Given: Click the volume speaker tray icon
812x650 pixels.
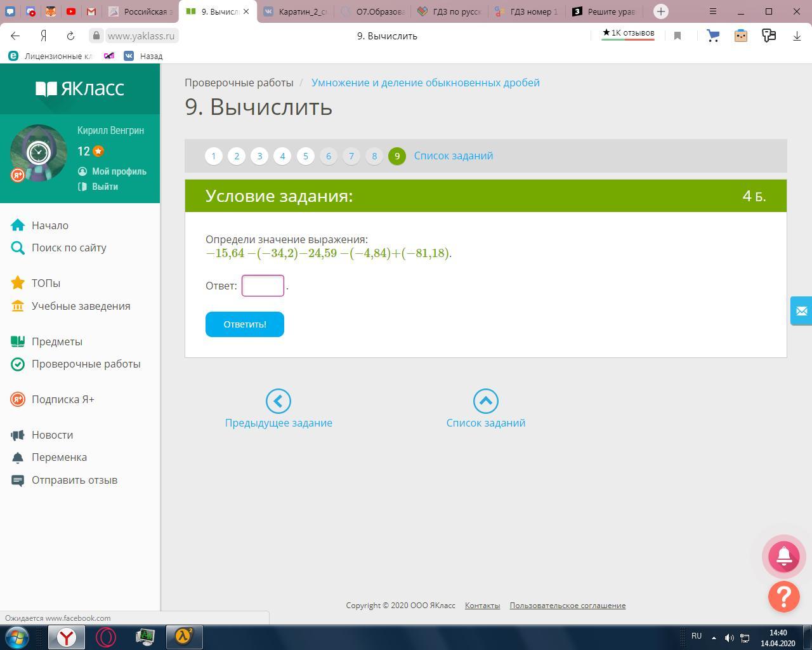Looking at the screenshot, I should click(730, 637).
